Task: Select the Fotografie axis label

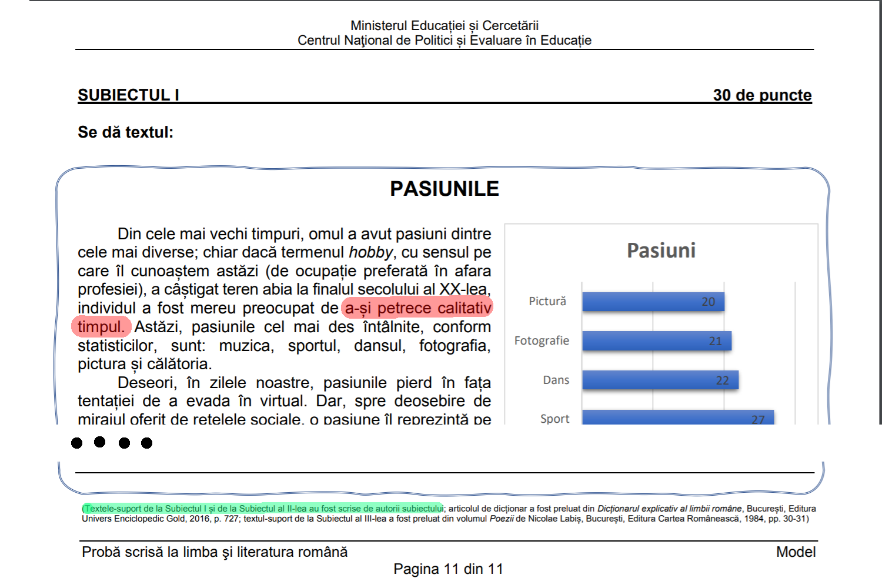Action: click(542, 340)
